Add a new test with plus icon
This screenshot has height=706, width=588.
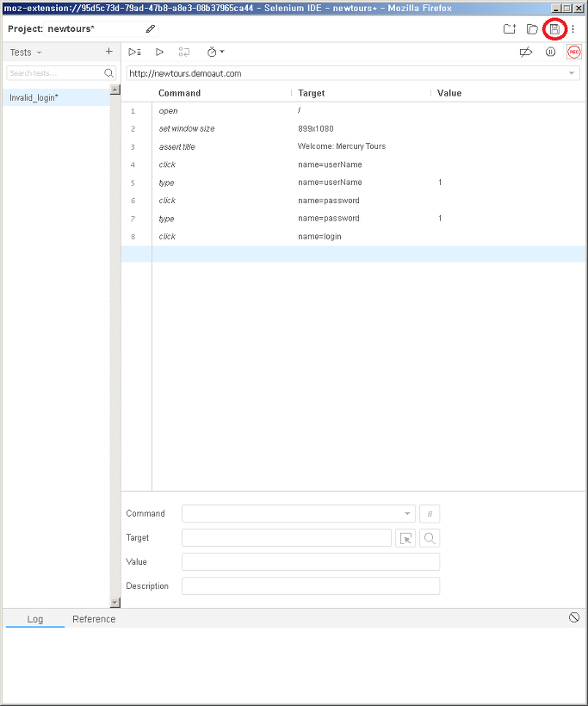click(109, 52)
